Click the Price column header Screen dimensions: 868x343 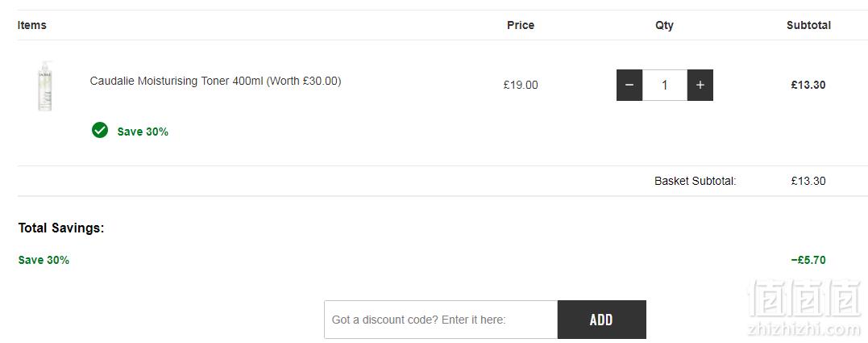521,25
